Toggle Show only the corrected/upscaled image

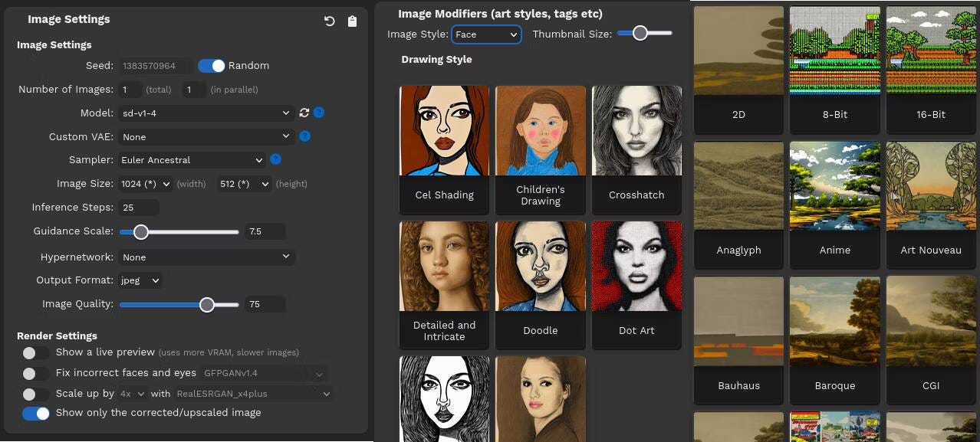[36, 414]
